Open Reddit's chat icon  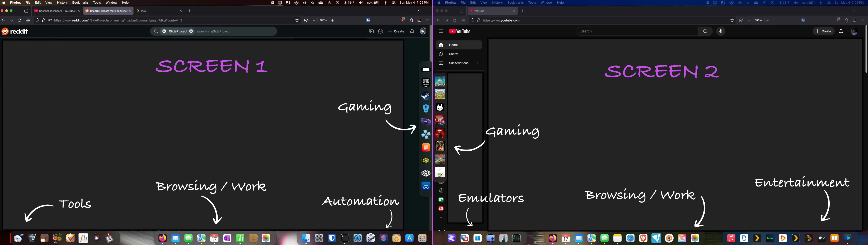(x=381, y=31)
